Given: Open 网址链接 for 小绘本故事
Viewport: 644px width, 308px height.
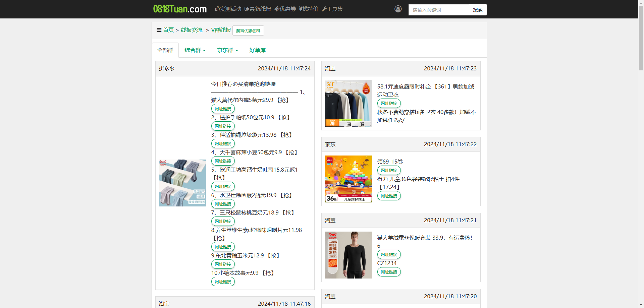Looking at the screenshot, I should 223,282.
